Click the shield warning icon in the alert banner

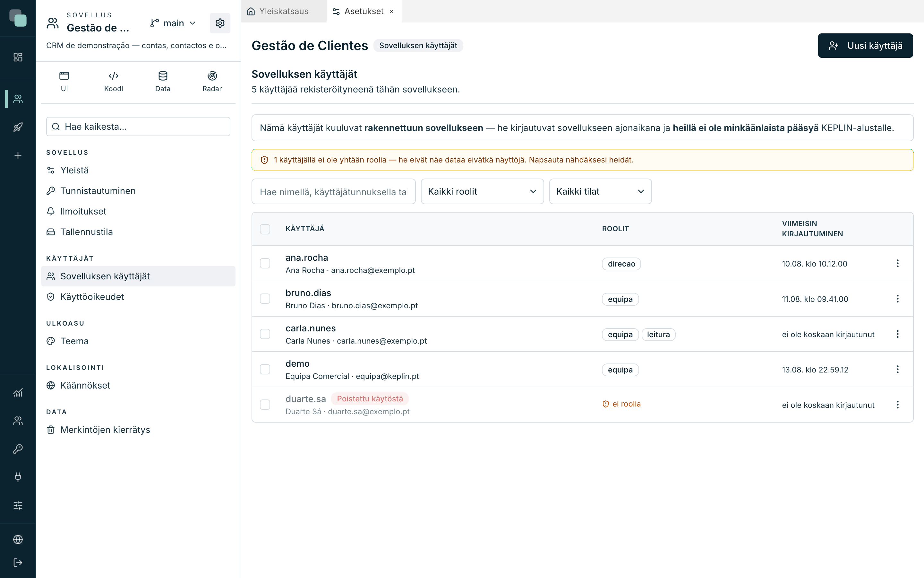(264, 160)
